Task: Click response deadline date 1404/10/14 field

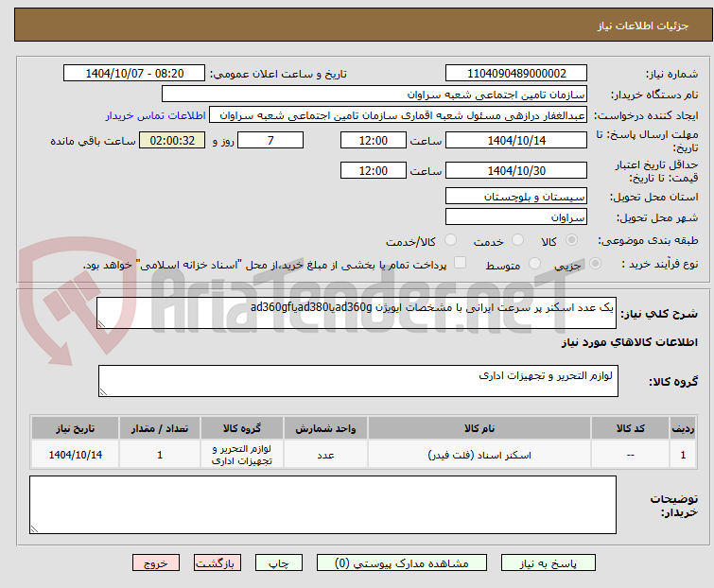Action: pyautogui.click(x=516, y=140)
